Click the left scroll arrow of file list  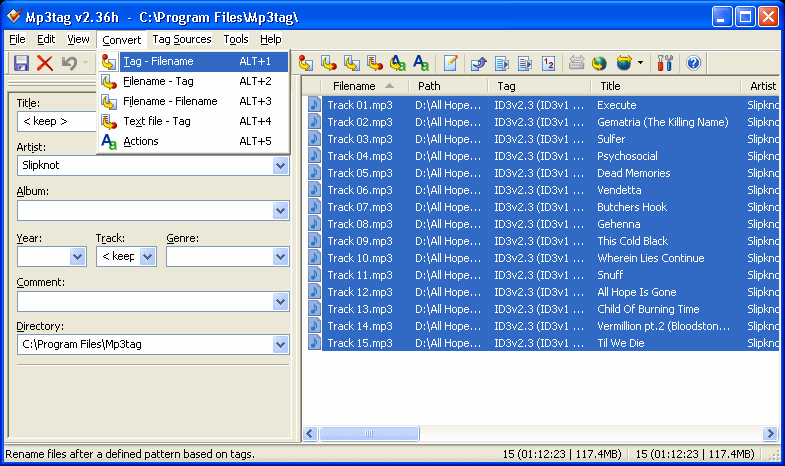(x=310, y=433)
